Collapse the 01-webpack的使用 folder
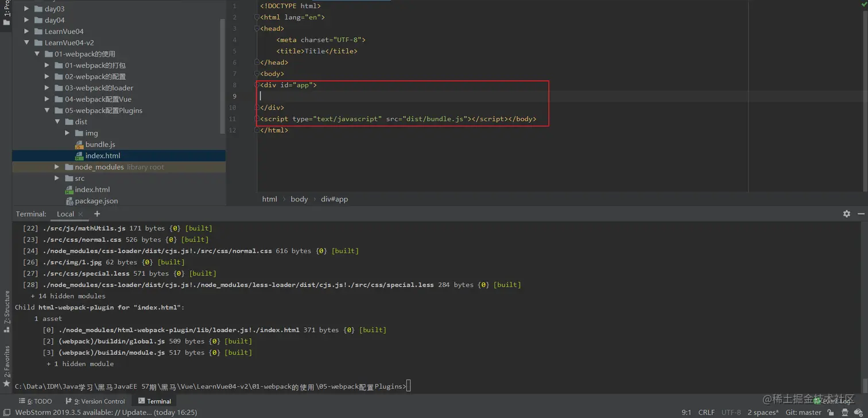 [37, 54]
